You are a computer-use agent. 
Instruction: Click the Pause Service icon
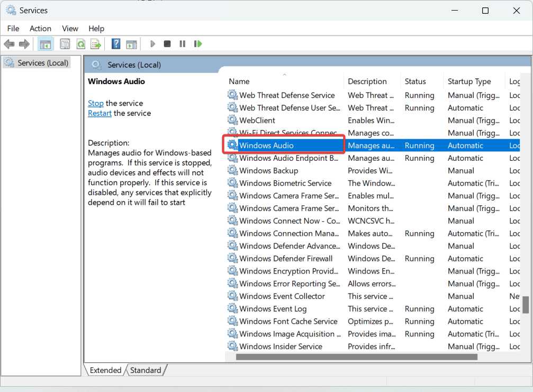coord(183,44)
